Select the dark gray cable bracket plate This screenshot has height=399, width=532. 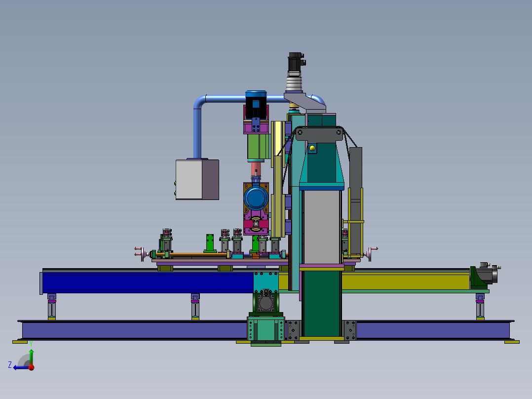(319, 133)
